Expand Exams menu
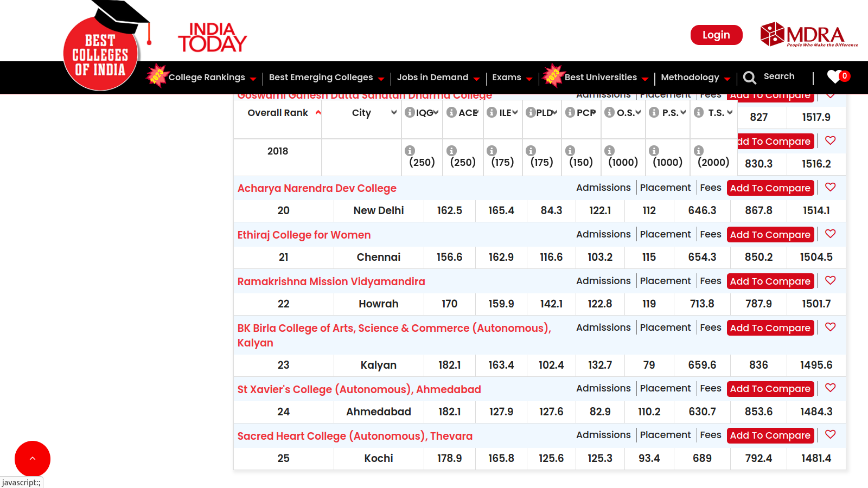The width and height of the screenshot is (868, 488). (512, 78)
